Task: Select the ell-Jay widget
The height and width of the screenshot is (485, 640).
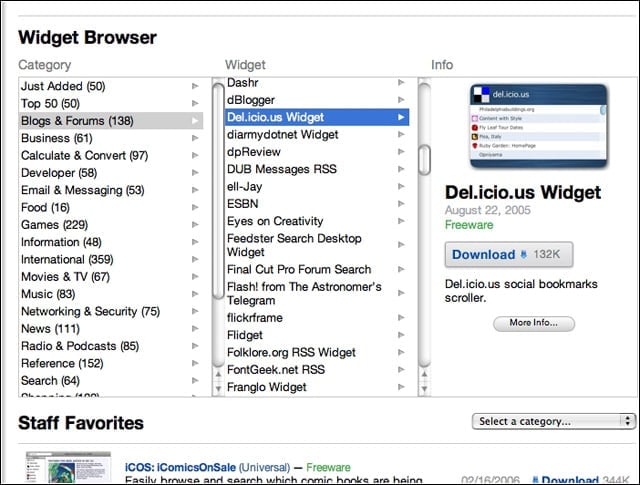Action: [317, 187]
